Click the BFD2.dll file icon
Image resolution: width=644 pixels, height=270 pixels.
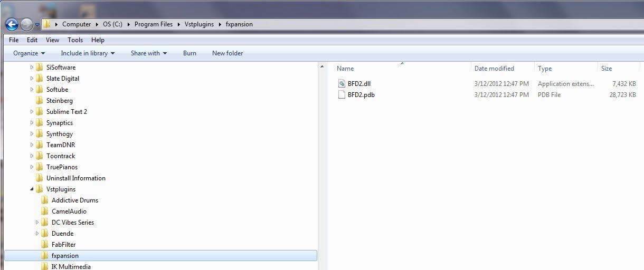coord(342,84)
